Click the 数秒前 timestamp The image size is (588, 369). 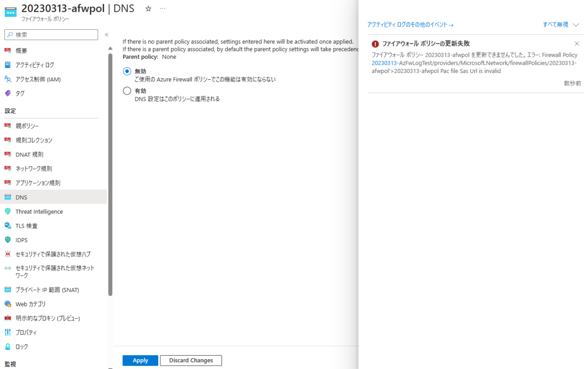point(572,83)
